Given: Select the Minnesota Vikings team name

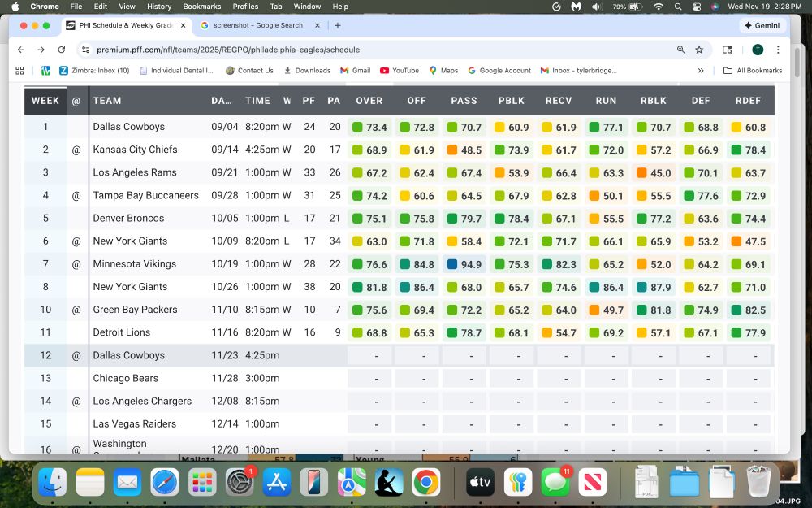Looking at the screenshot, I should (x=135, y=264).
